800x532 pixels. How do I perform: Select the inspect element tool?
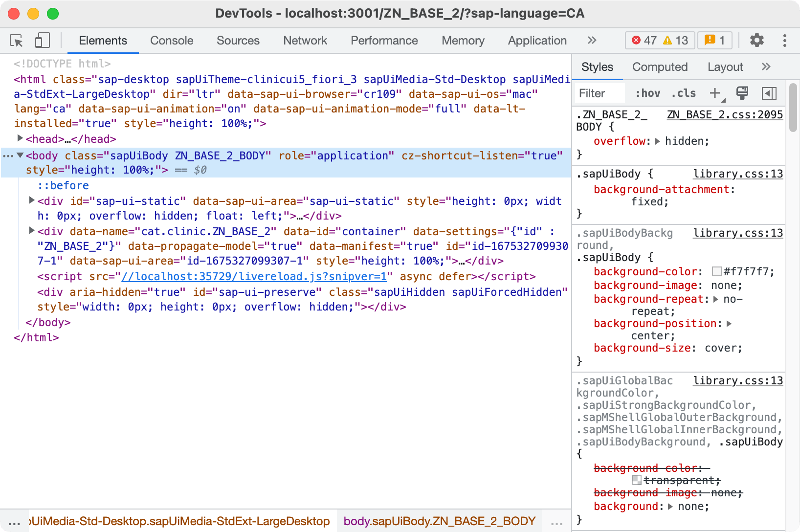(x=16, y=41)
